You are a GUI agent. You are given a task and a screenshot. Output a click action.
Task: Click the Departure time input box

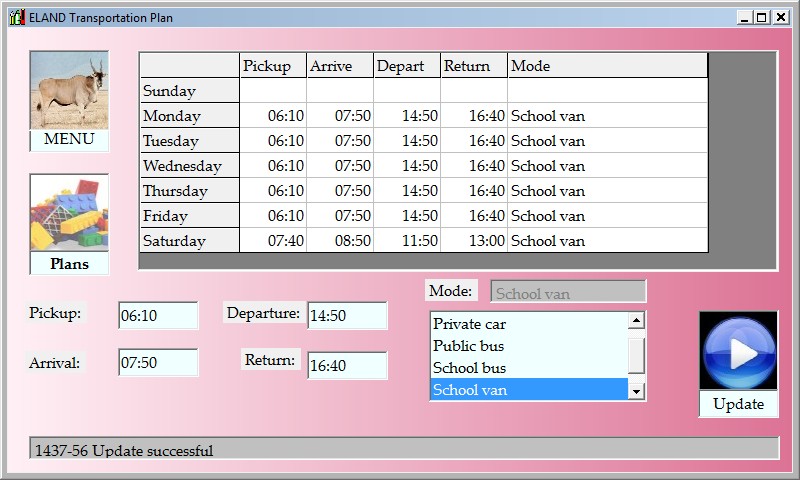pyautogui.click(x=346, y=315)
